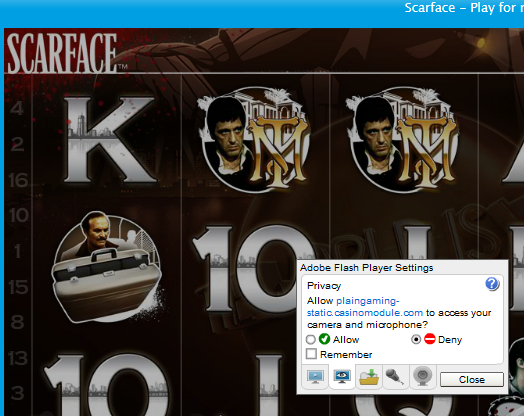Select payline number 1
This screenshot has width=524, height=416.
point(18,251)
